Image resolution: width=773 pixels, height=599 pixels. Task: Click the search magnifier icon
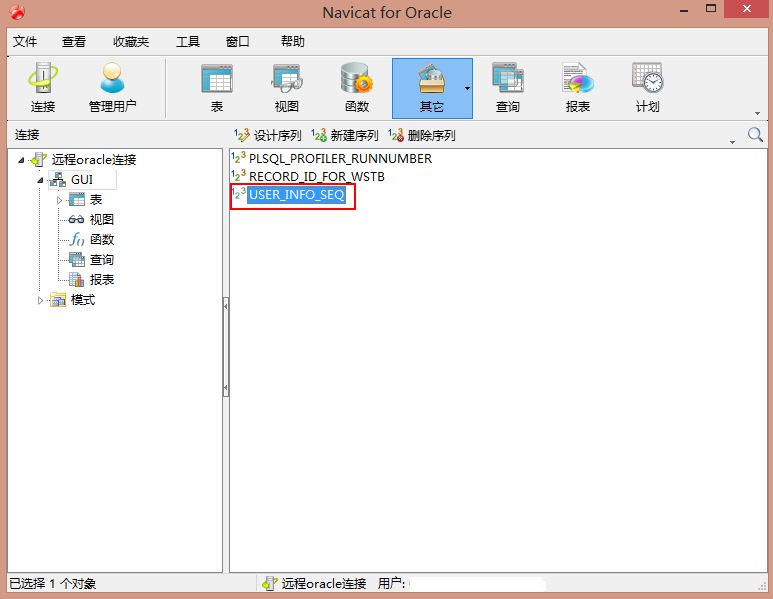click(755, 135)
